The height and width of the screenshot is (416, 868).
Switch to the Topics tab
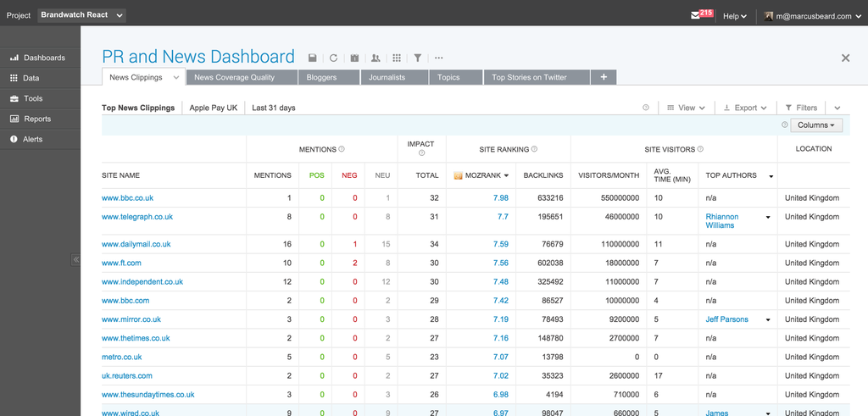[x=455, y=77]
